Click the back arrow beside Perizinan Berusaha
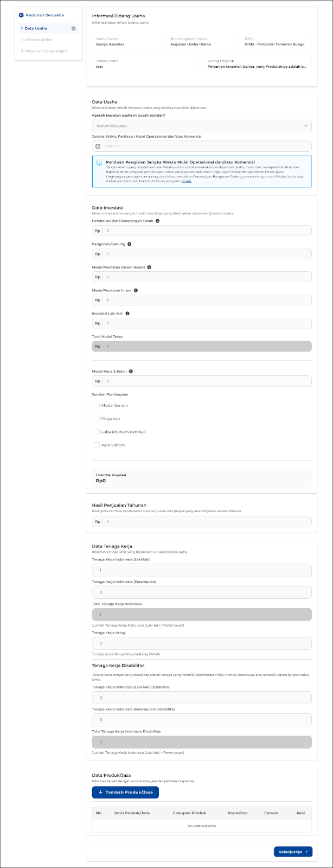 tap(21, 15)
